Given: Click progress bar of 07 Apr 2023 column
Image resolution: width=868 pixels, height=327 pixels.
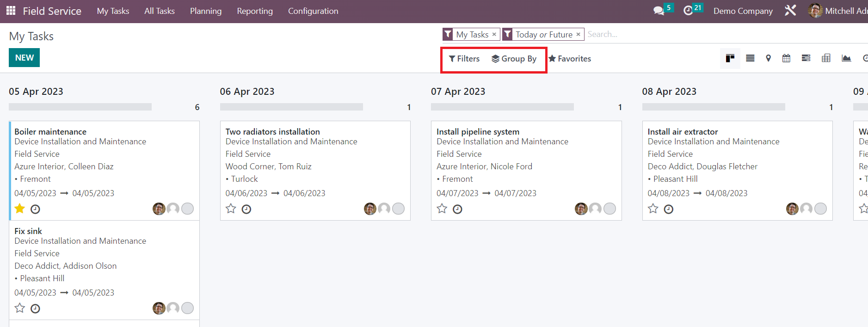Looking at the screenshot, I should [x=502, y=107].
